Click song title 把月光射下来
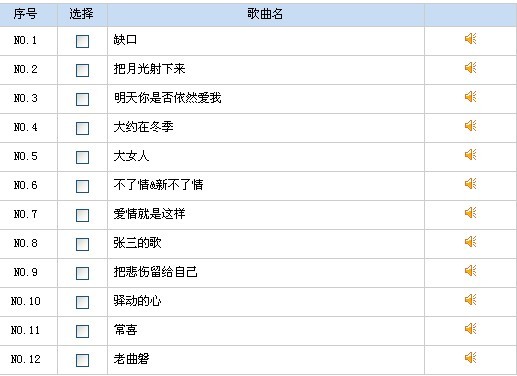 click(x=149, y=69)
